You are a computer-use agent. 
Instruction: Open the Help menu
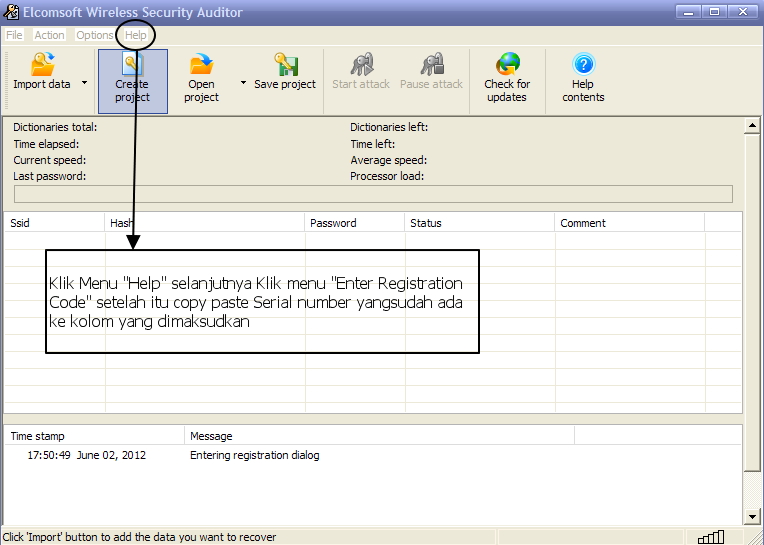[135, 35]
